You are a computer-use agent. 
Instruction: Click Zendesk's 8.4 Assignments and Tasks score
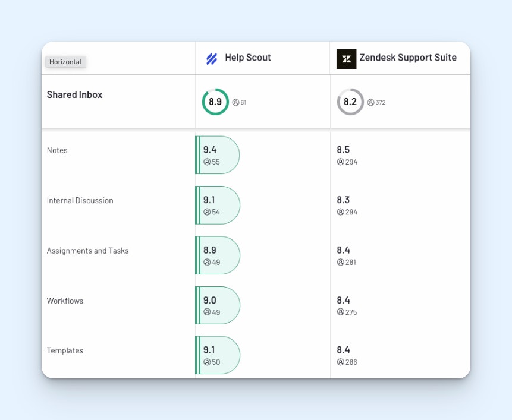click(x=344, y=250)
